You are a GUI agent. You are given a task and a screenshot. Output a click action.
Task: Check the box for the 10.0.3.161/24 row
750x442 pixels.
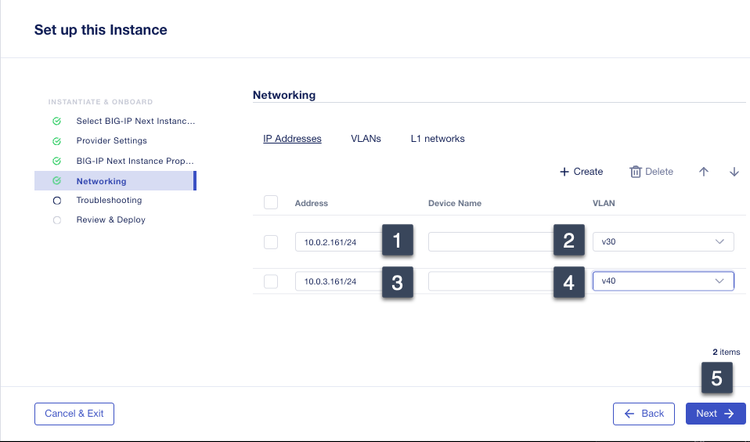(x=271, y=282)
